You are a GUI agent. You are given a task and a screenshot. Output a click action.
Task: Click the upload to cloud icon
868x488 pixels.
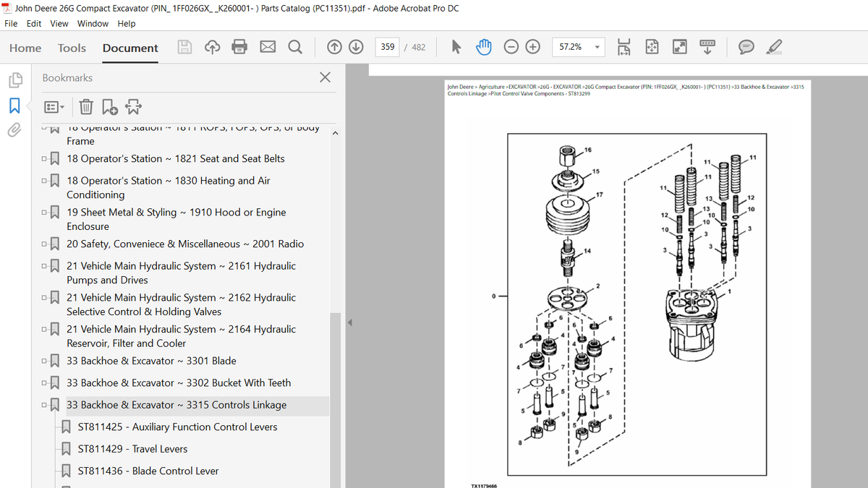212,48
